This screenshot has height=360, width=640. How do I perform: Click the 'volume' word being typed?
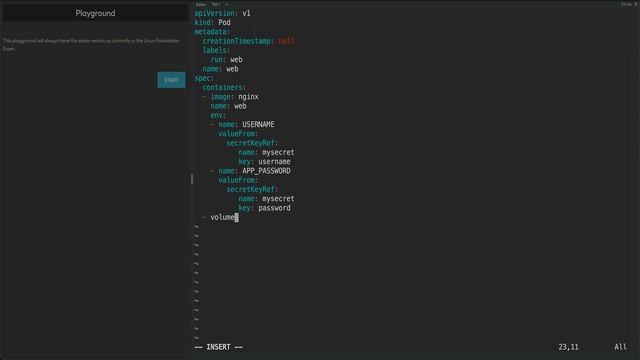[222, 218]
